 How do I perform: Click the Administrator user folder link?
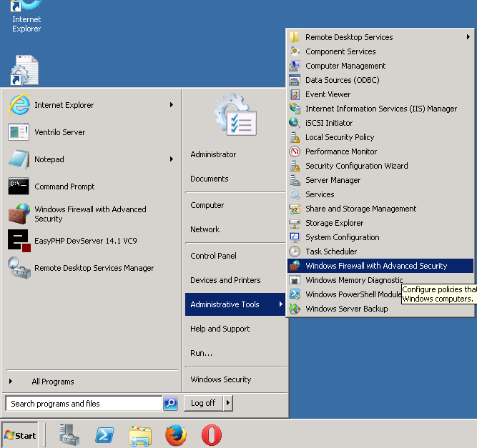(x=213, y=154)
